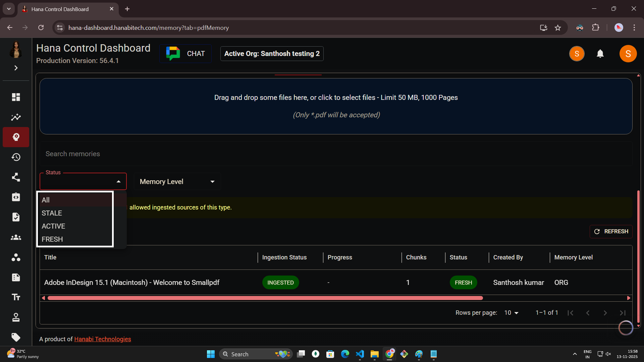Open the Rows per page dropdown
The height and width of the screenshot is (362, 644).
(x=511, y=312)
